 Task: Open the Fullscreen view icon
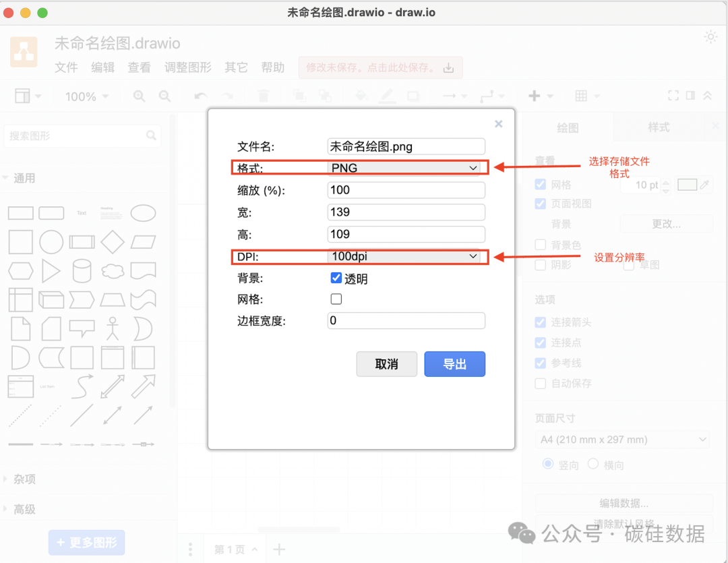[x=673, y=96]
